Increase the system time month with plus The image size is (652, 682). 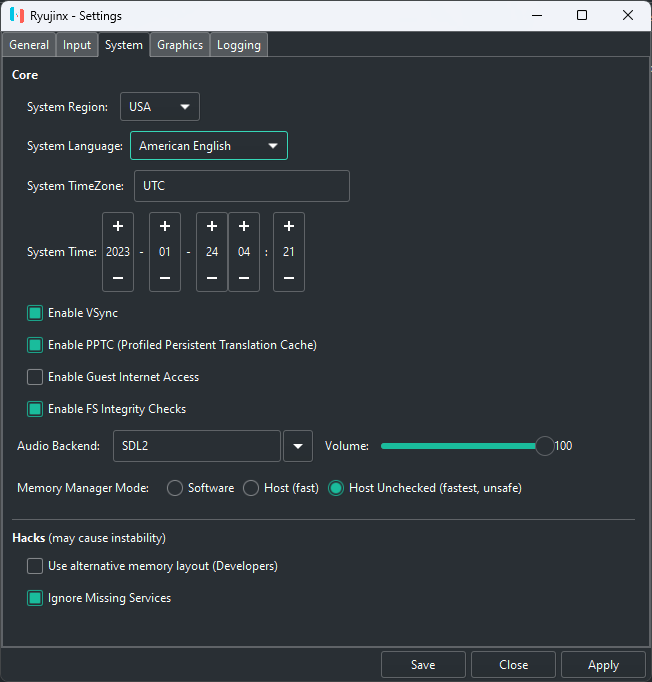165,226
